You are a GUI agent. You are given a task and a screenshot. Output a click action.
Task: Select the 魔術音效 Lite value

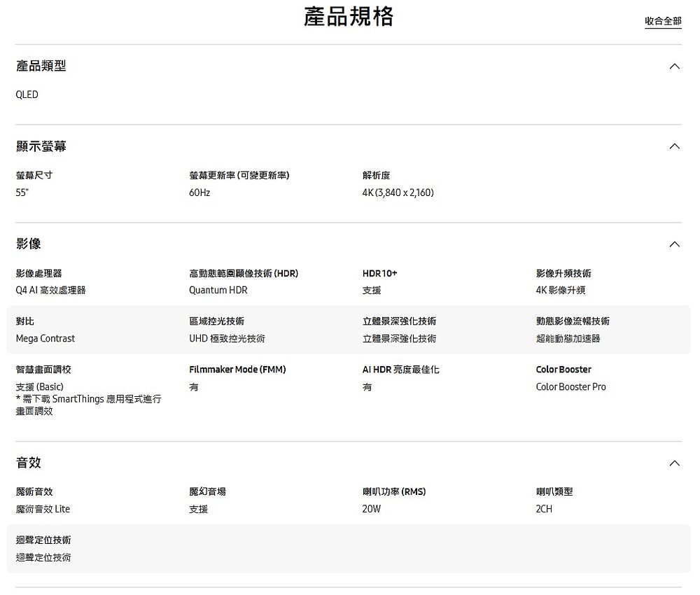[x=43, y=509]
